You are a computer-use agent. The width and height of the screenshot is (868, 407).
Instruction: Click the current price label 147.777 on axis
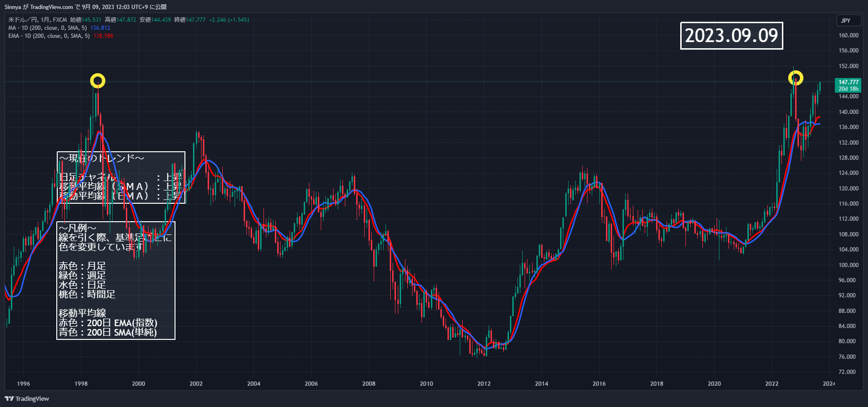pyautogui.click(x=849, y=82)
